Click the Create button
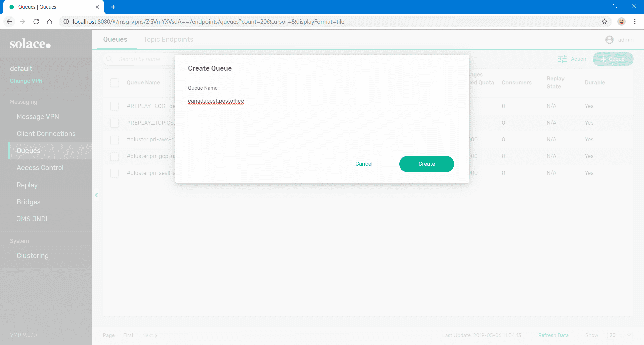Viewport: 644px width, 345px height. [426, 164]
